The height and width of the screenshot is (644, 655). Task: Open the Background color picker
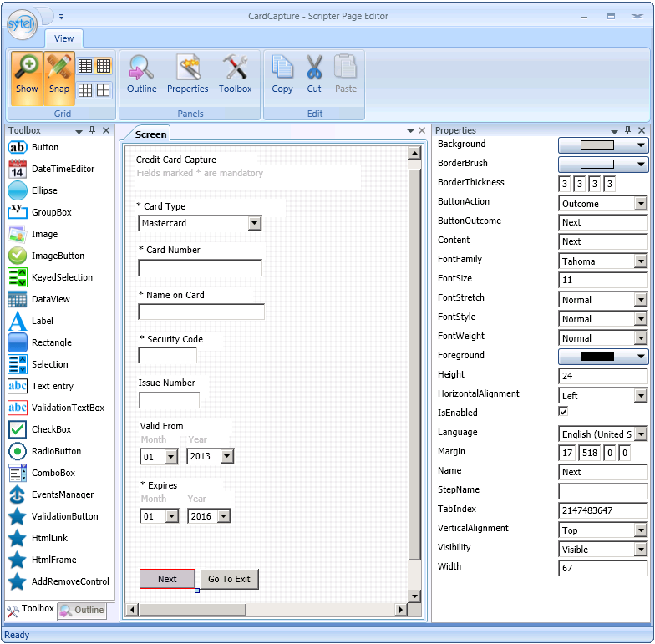[603, 145]
